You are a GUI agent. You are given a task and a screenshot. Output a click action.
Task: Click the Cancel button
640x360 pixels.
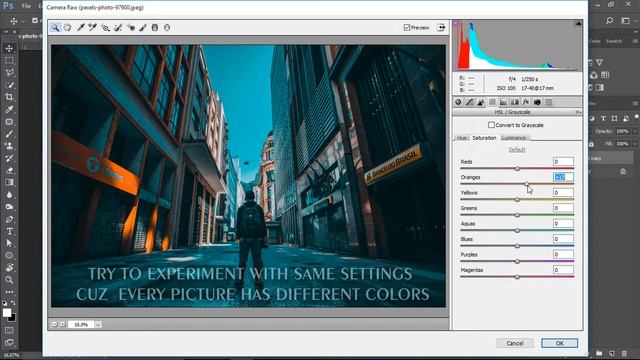click(515, 343)
